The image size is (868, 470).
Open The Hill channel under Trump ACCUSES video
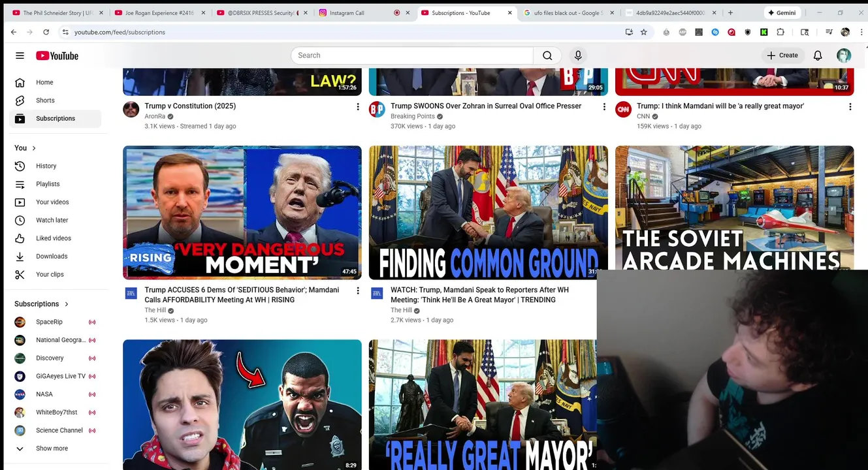coord(155,310)
